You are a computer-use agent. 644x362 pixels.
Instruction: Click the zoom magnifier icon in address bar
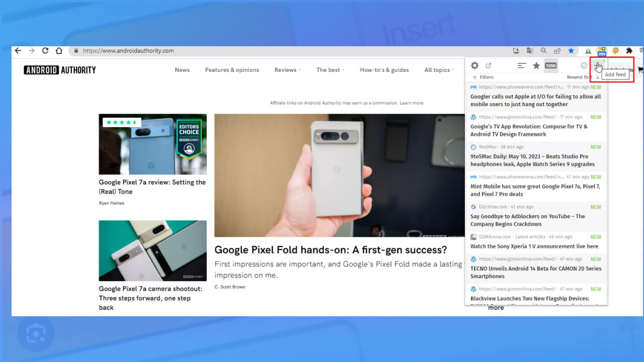[543, 51]
